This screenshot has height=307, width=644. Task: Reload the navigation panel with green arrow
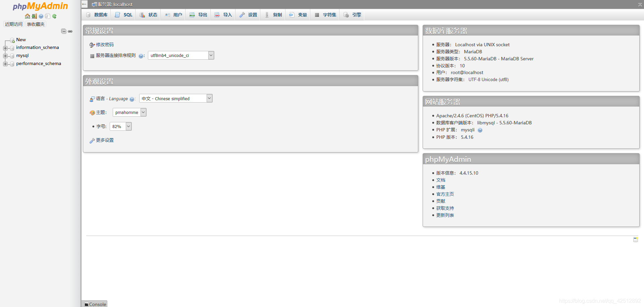[54, 16]
